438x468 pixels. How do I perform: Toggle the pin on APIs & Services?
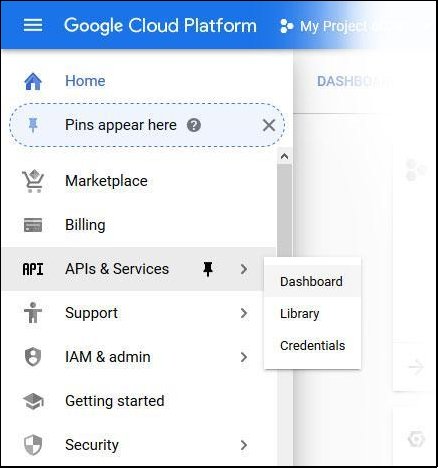[208, 269]
